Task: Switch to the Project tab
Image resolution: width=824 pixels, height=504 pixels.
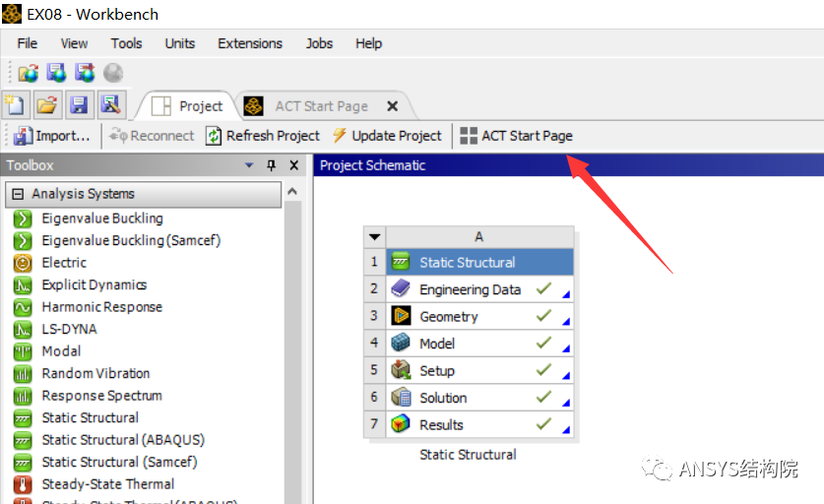Action: pyautogui.click(x=188, y=106)
